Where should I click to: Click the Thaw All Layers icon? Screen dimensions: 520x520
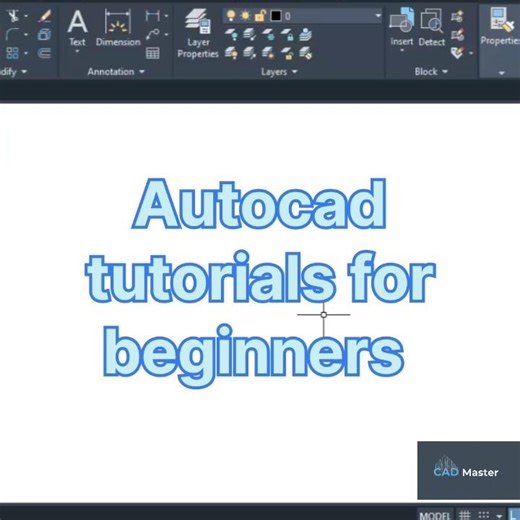(268, 53)
